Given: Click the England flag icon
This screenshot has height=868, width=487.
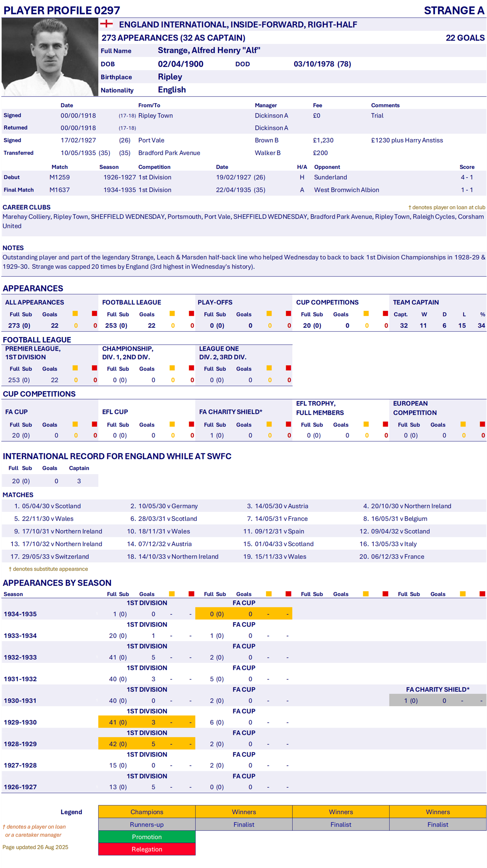Looking at the screenshot, I should click(x=107, y=24).
